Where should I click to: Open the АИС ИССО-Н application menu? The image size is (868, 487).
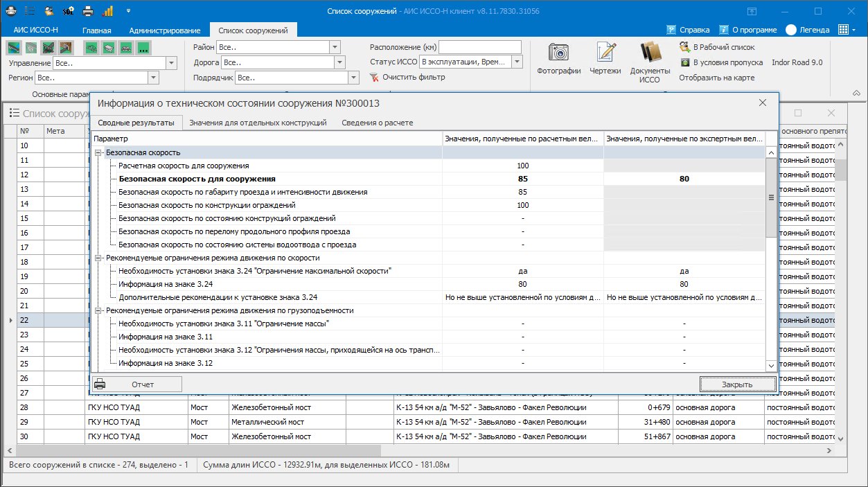36,30
